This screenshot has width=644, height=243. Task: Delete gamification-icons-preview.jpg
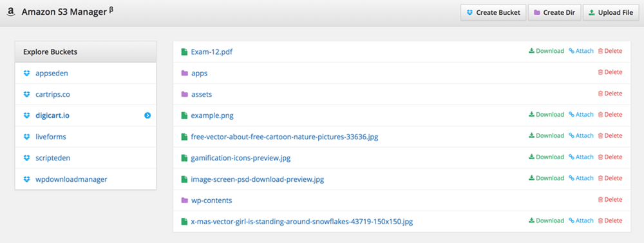point(610,157)
